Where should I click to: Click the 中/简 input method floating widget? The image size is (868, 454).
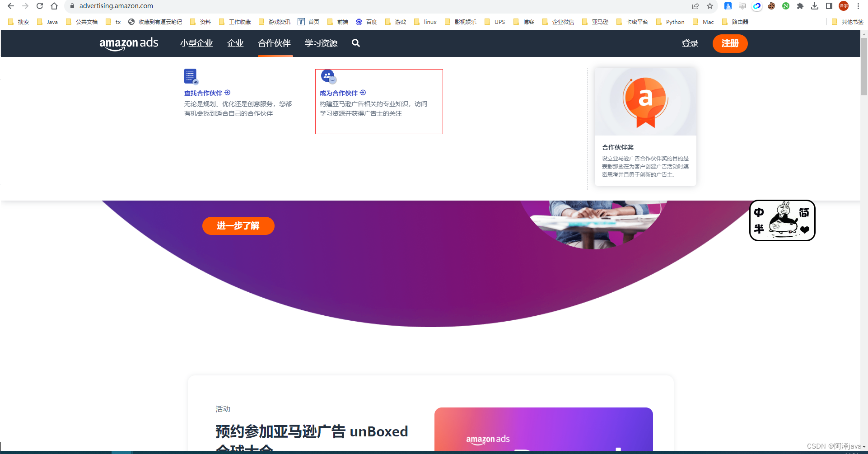pos(782,220)
